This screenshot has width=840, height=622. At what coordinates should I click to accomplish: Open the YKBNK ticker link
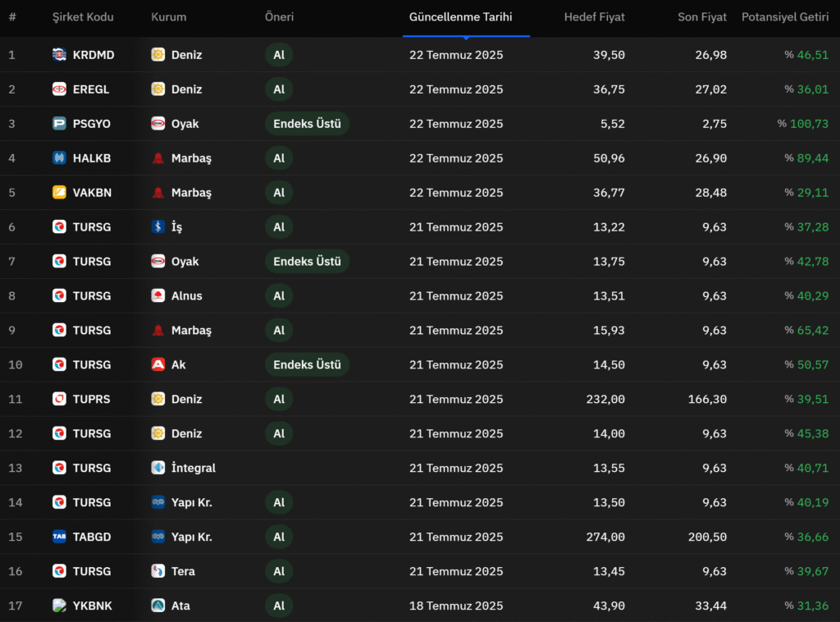(x=92, y=606)
